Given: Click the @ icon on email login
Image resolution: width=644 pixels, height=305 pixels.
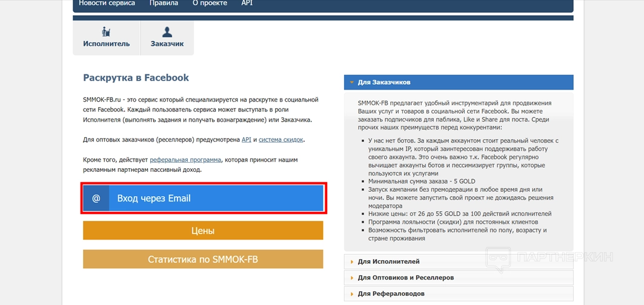Looking at the screenshot, I should point(96,198).
